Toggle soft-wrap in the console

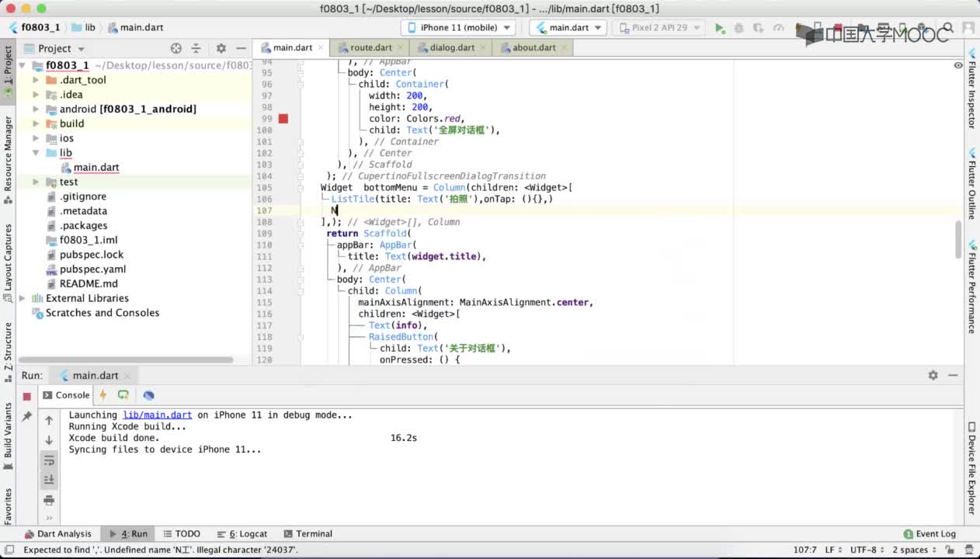point(49,460)
